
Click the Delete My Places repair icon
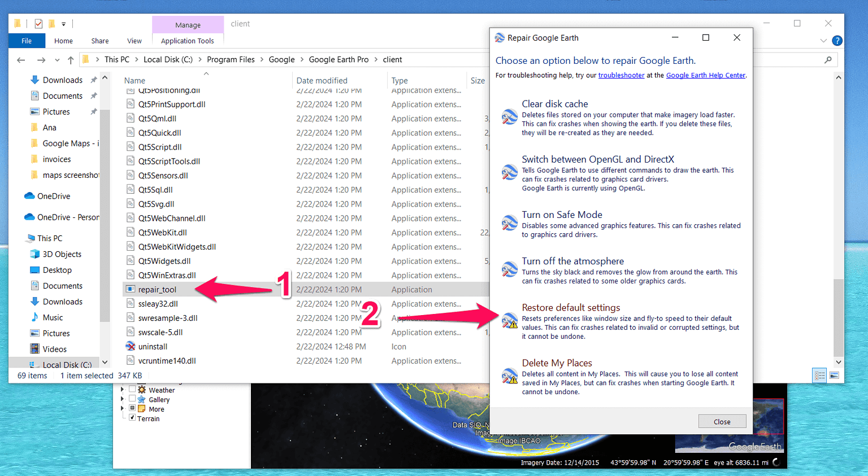[x=509, y=376]
